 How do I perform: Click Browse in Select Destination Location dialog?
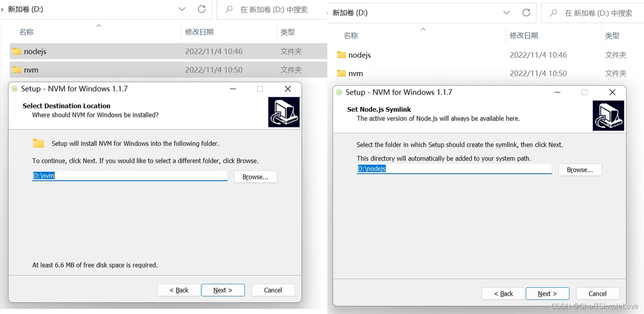click(255, 177)
